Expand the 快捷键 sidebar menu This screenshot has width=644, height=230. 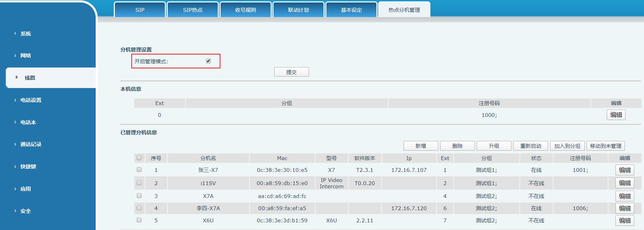click(x=28, y=167)
